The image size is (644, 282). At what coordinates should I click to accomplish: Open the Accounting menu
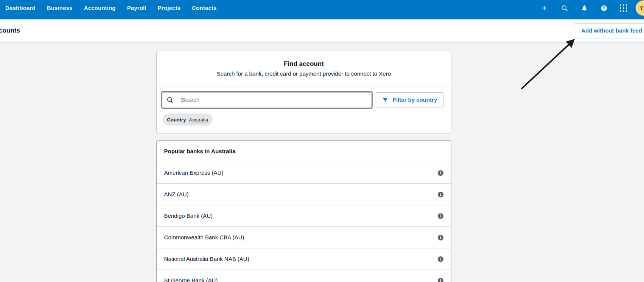(x=100, y=8)
